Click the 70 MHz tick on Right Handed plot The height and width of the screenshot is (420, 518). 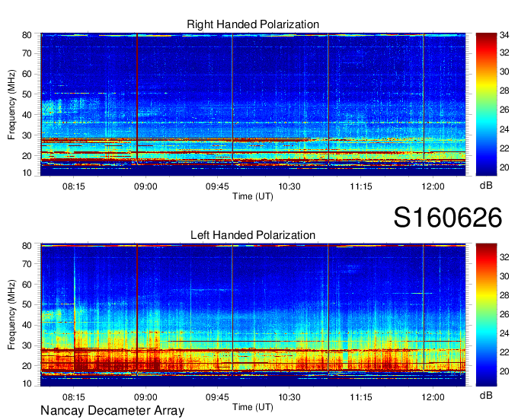coord(27,53)
